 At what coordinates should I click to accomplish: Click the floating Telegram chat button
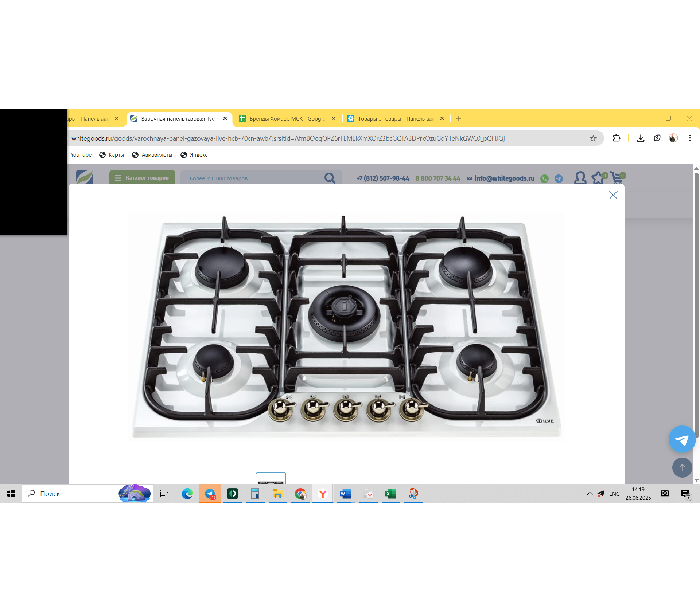tap(682, 440)
